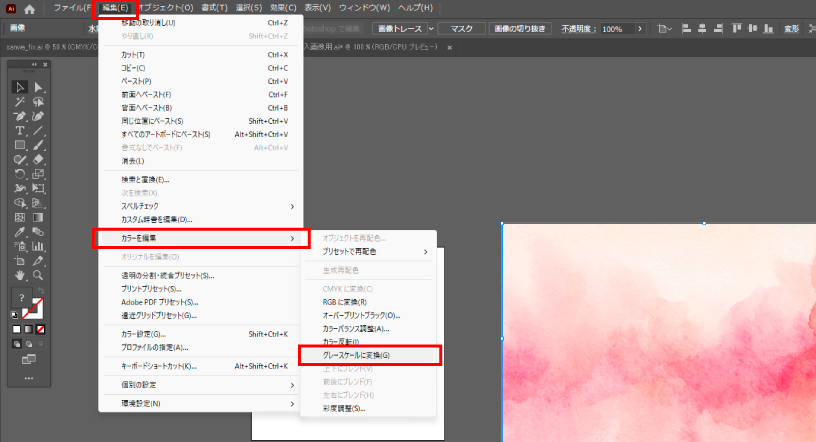Select the Hand tool
This screenshot has width=816, height=442.
(20, 274)
